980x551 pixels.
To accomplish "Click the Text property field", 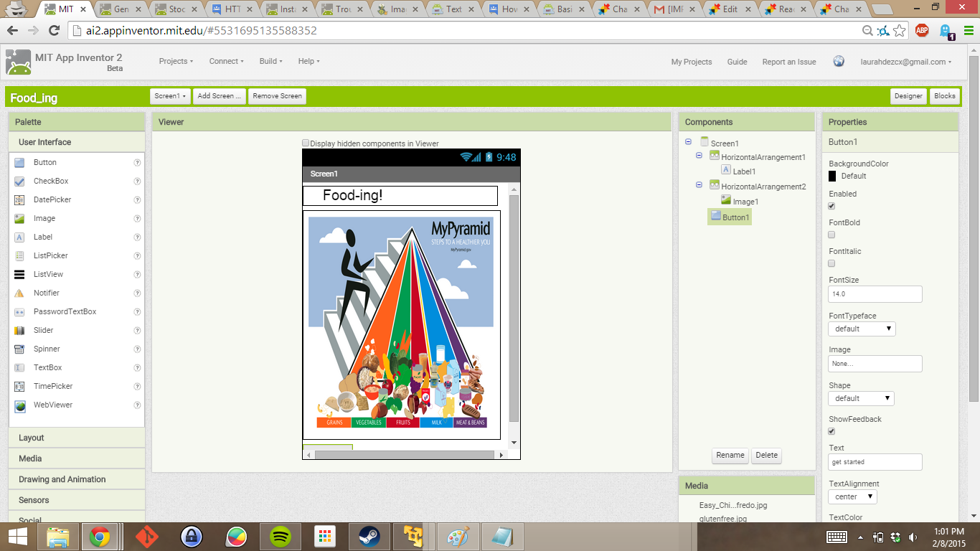I will pyautogui.click(x=875, y=462).
